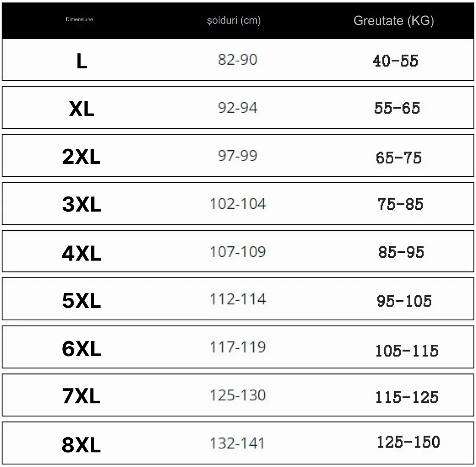Select the L size row label
Viewport: 476px width, 467px height.
(82, 61)
